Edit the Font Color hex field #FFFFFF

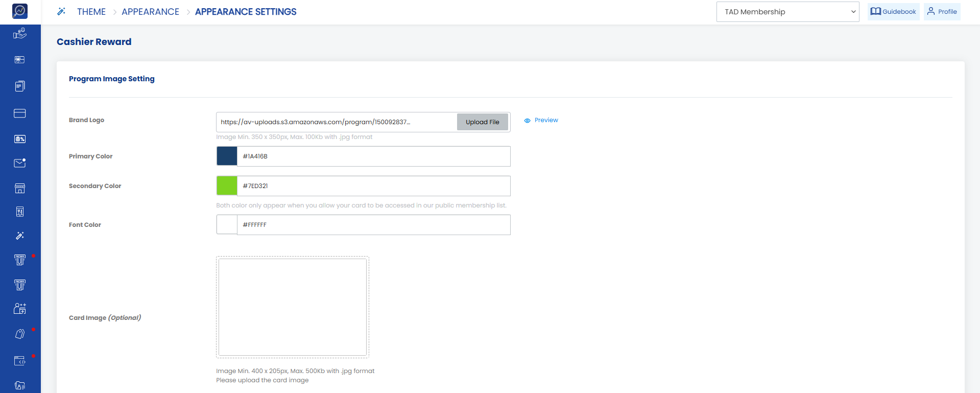click(374, 225)
